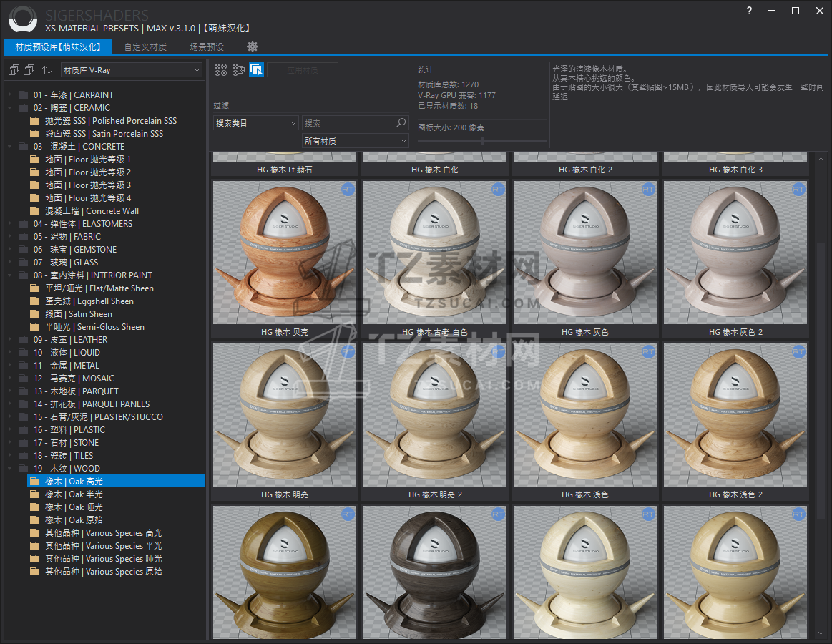The image size is (832, 644).
Task: Open the 场景预设 tab
Action: (x=207, y=47)
